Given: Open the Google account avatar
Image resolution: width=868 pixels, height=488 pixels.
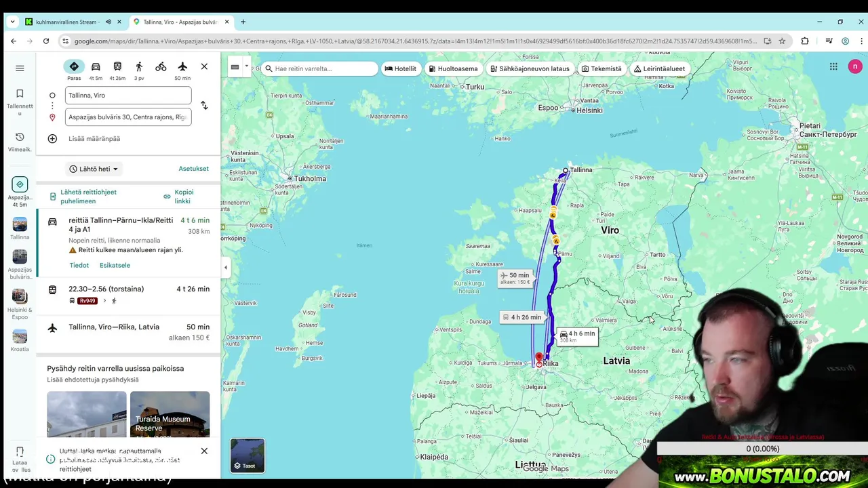Looking at the screenshot, I should point(855,66).
